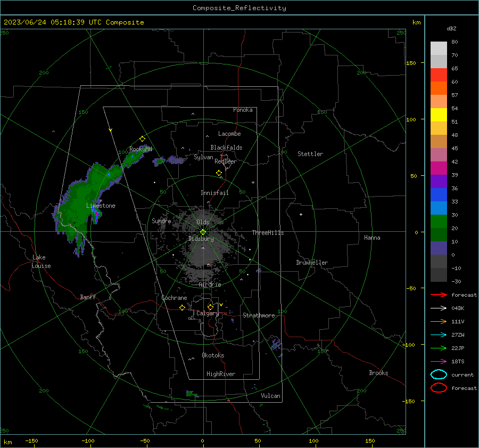Screen dimensions: 479x448
Task: Click the cyan current oval in legend
Action: (439, 374)
